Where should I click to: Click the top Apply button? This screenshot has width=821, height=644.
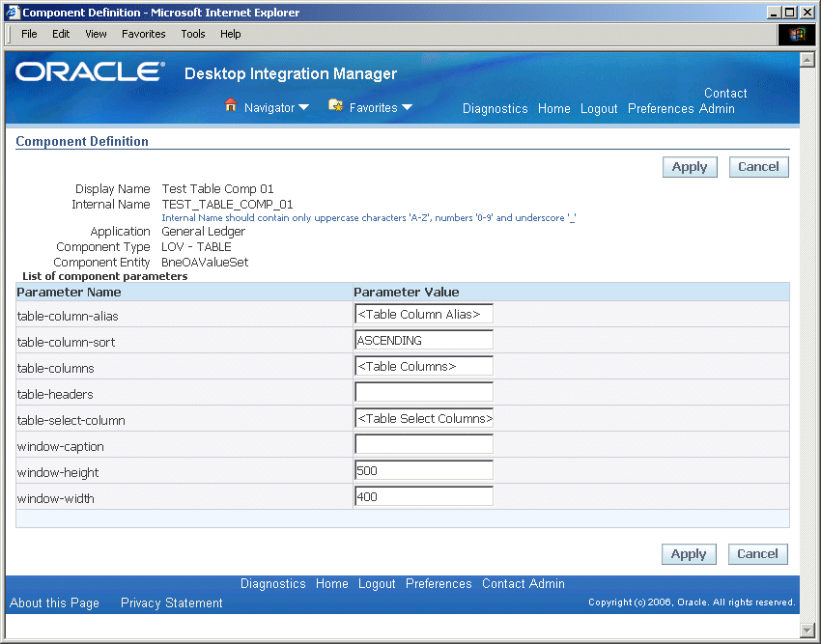click(x=690, y=167)
